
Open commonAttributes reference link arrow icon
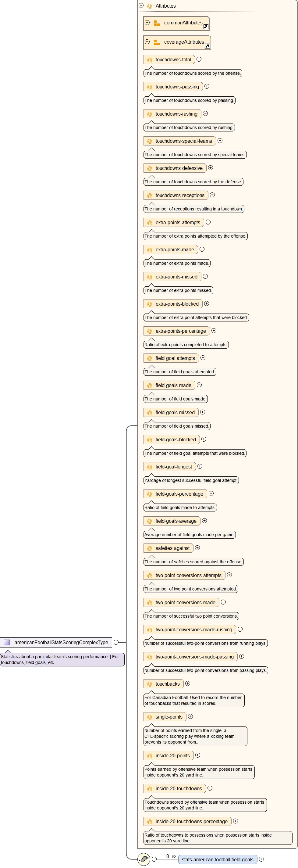click(206, 27)
